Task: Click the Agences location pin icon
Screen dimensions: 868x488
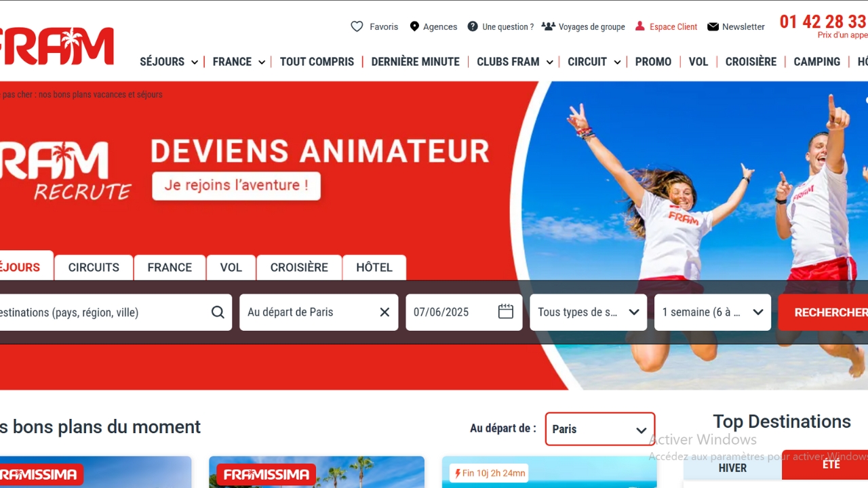Action: (x=414, y=26)
